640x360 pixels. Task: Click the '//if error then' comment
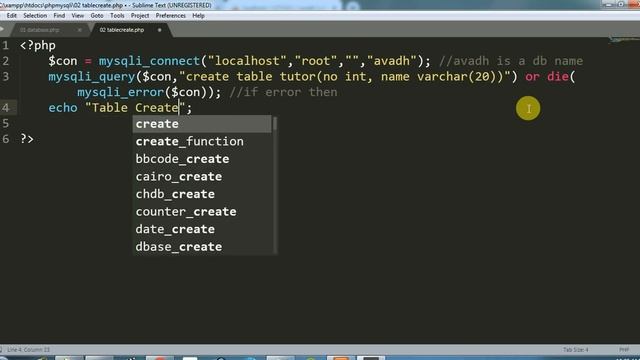(283, 92)
